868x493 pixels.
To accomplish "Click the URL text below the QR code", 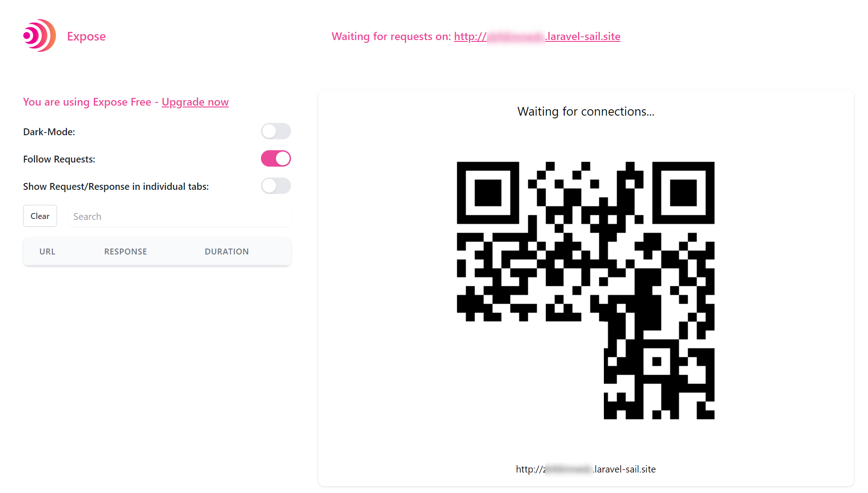I will [586, 469].
